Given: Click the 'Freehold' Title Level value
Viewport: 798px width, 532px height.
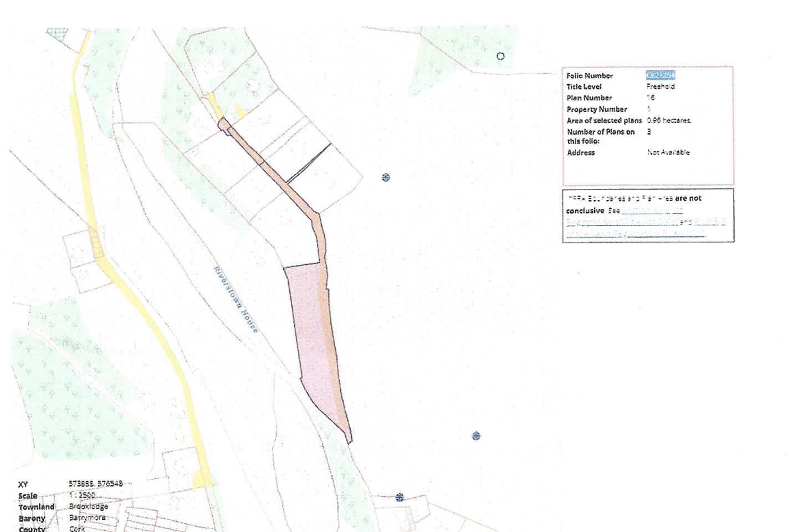Looking at the screenshot, I should point(661,86).
